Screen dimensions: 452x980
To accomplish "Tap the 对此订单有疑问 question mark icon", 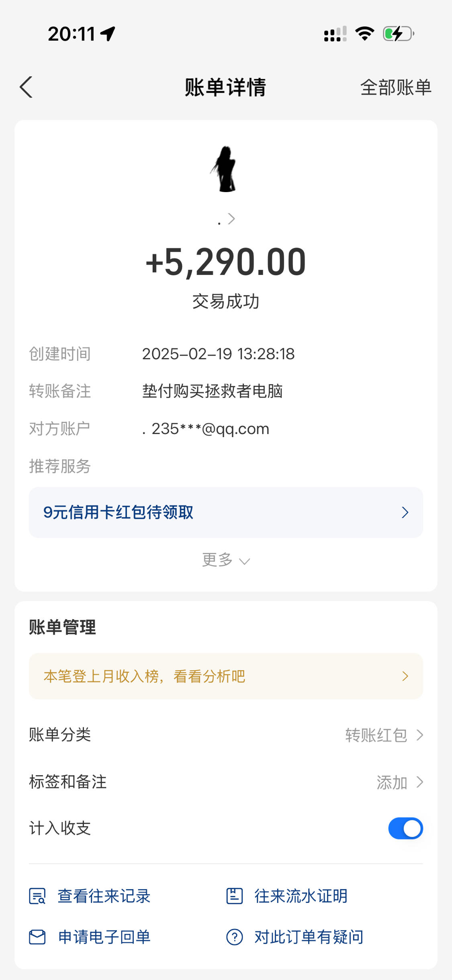I will point(235,937).
